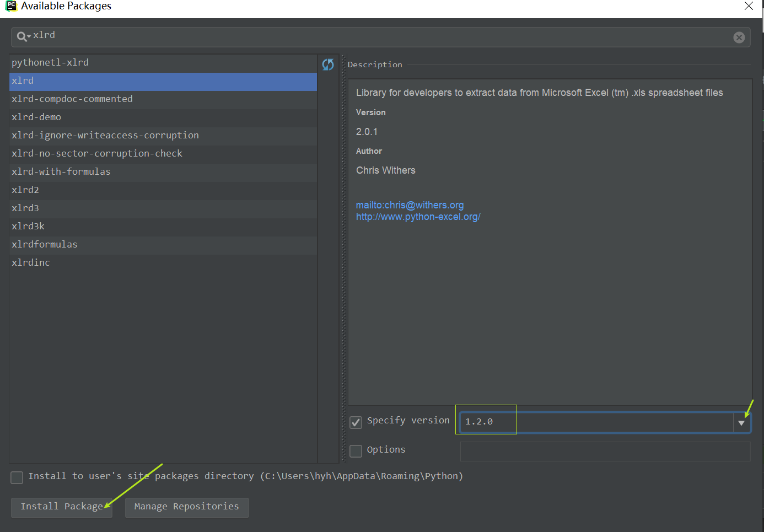This screenshot has width=764, height=532.
Task: Open the mailto:chris@withers.org link
Action: coord(410,205)
